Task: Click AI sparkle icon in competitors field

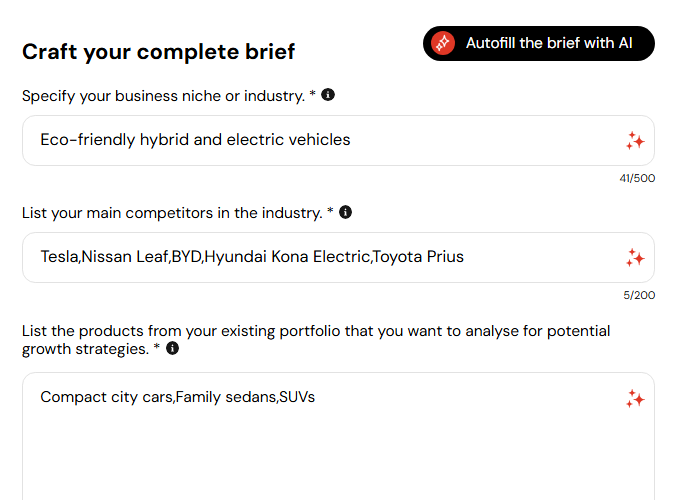Action: pos(635,258)
